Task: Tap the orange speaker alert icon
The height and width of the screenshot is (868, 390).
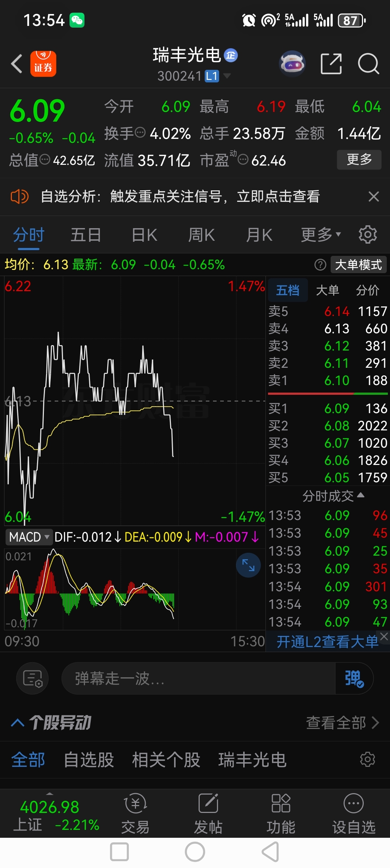Action: [19, 196]
